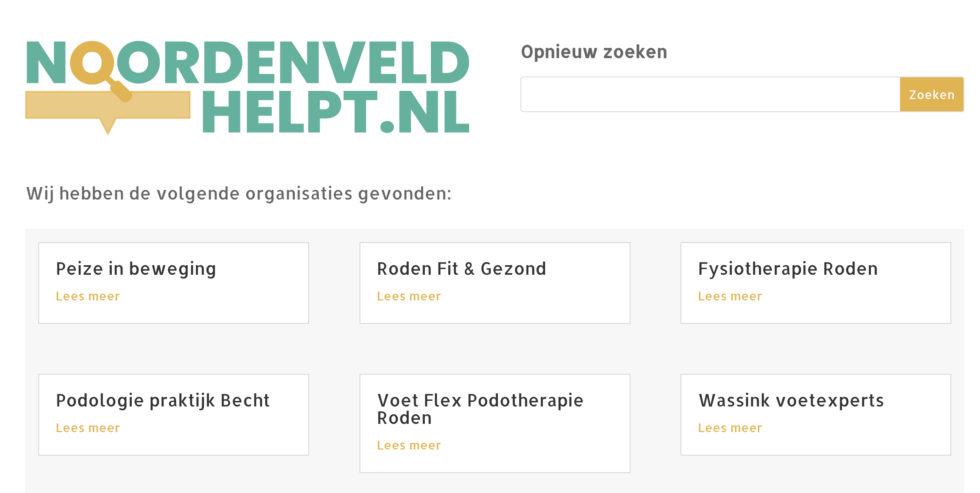Open the Voet Flex Podotherapie Roden title

coord(480,409)
